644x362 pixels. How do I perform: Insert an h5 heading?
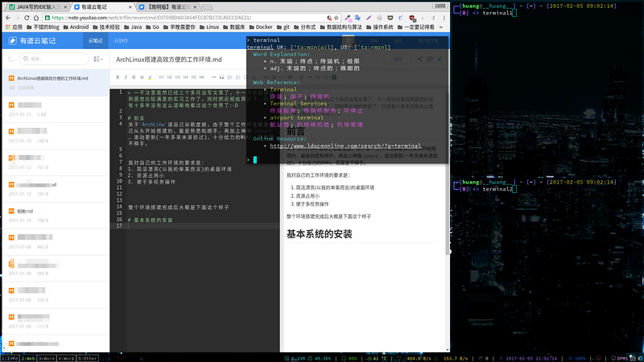click(x=193, y=77)
